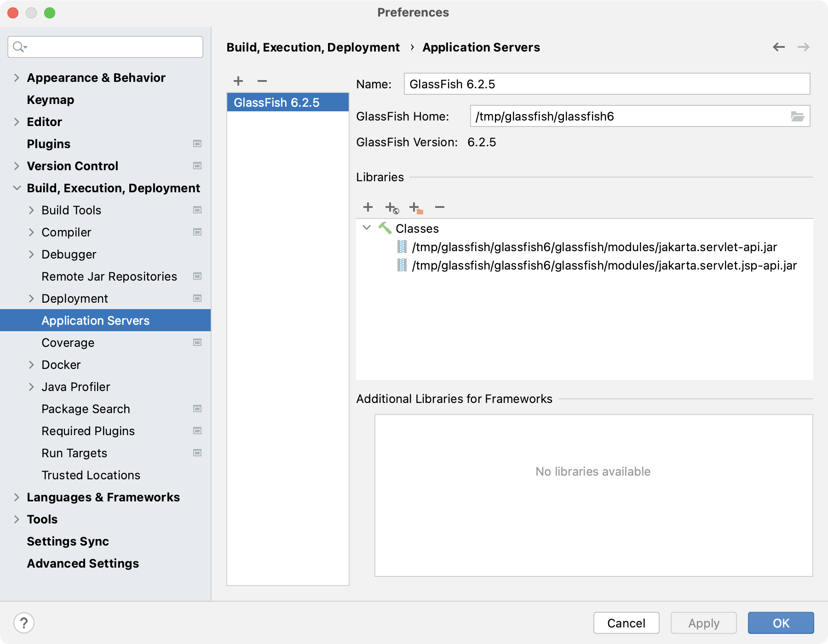Click OK button

point(781,623)
